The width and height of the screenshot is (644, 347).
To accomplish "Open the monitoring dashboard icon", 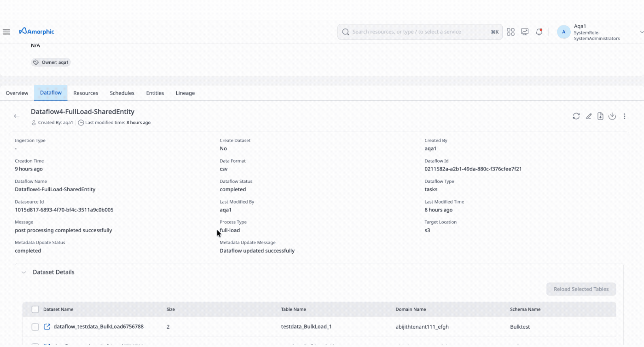I will coord(525,32).
